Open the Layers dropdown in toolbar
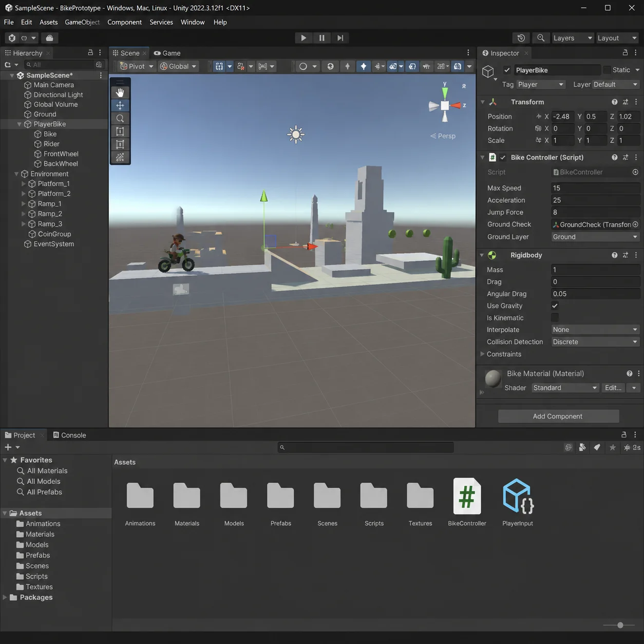 tap(572, 38)
